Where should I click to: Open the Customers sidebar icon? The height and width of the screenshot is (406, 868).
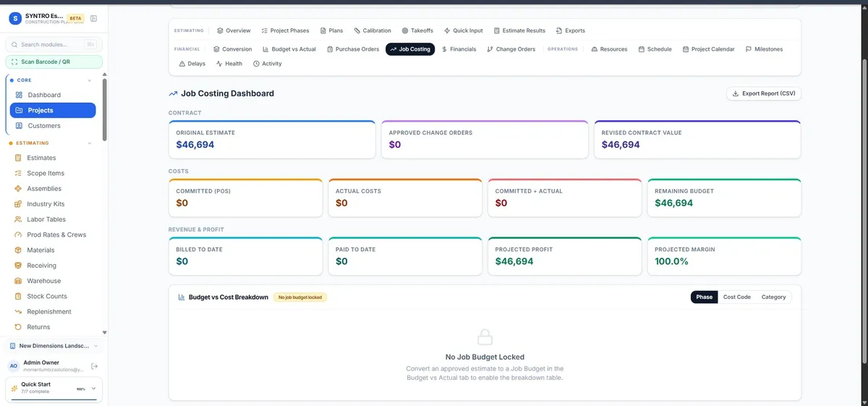coord(19,126)
